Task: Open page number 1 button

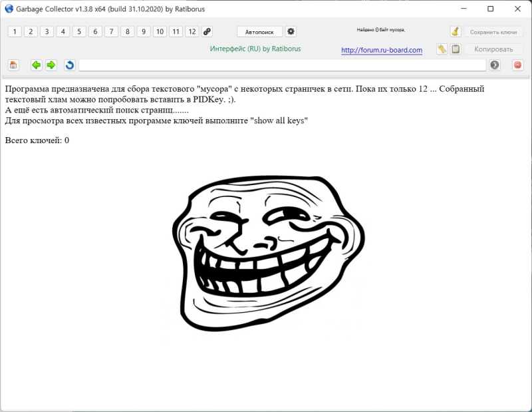Action: click(x=15, y=31)
